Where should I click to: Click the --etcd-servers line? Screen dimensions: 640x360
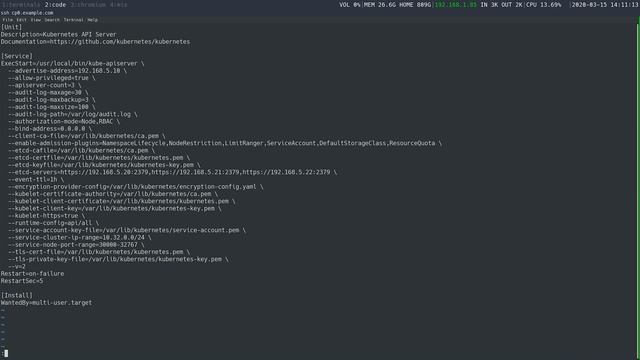[x=172, y=172]
